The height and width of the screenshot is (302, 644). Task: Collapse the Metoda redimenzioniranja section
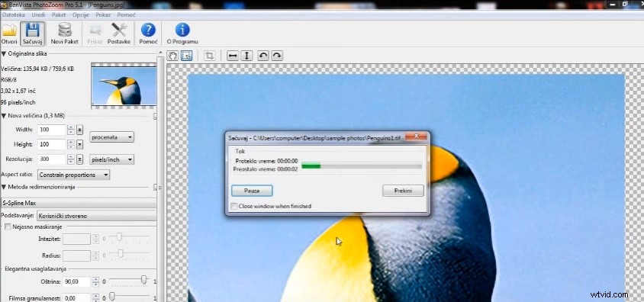pos(4,187)
